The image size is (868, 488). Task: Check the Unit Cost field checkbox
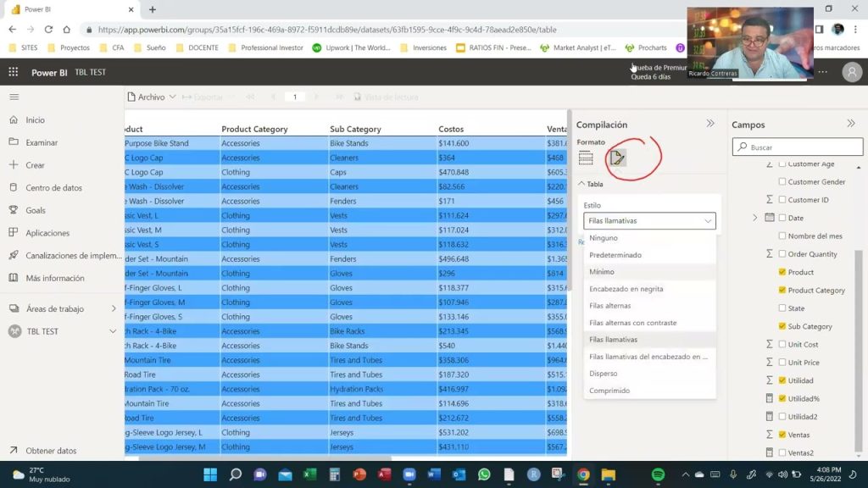pos(782,344)
